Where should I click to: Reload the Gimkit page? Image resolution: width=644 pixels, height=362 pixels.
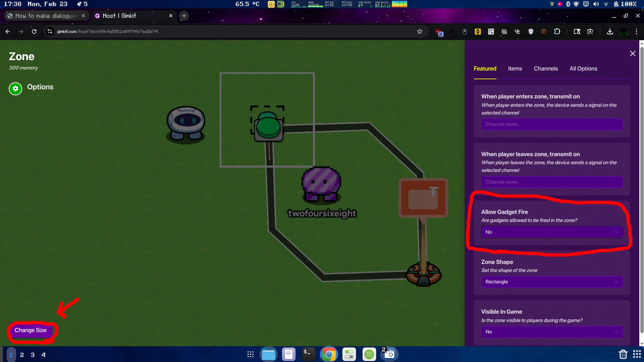click(x=34, y=32)
